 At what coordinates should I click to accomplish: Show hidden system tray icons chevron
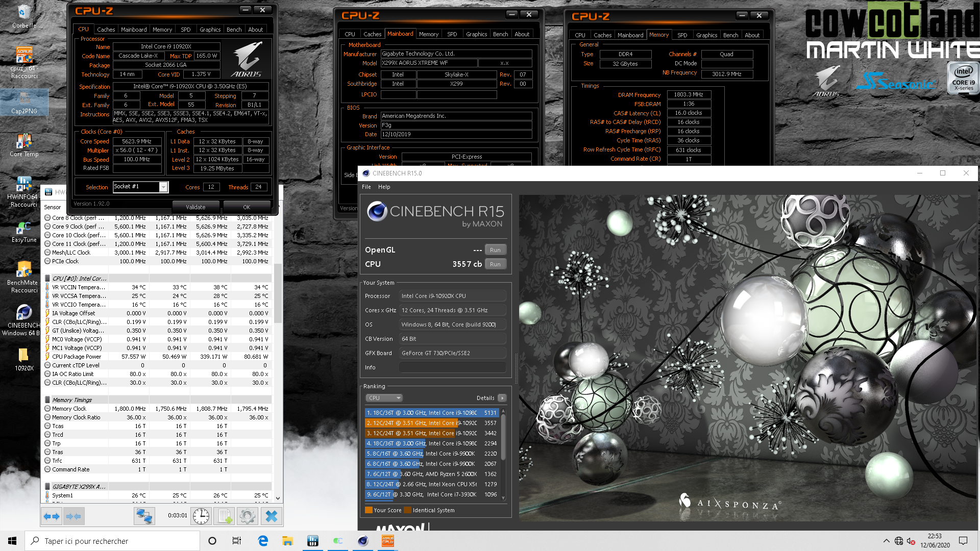click(x=886, y=541)
